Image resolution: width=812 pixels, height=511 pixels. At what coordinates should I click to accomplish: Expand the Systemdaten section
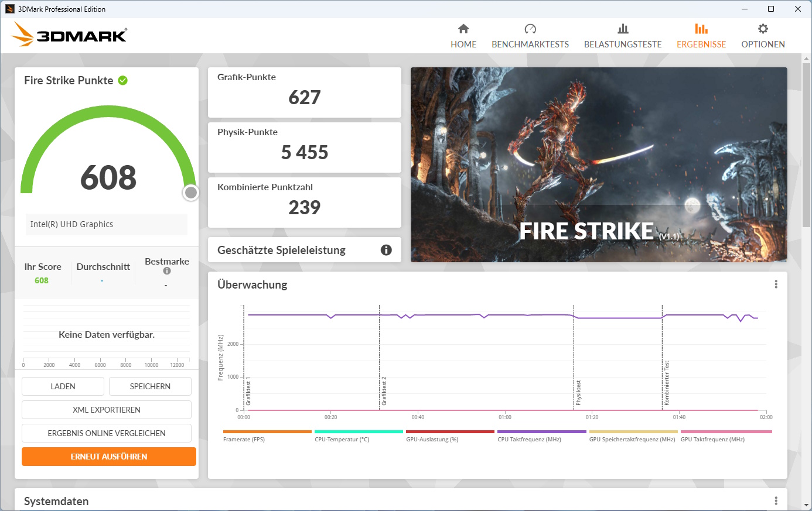56,502
